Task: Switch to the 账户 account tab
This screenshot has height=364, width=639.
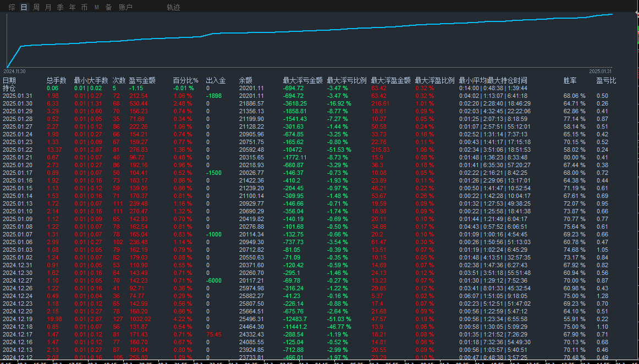Action: pos(125,7)
